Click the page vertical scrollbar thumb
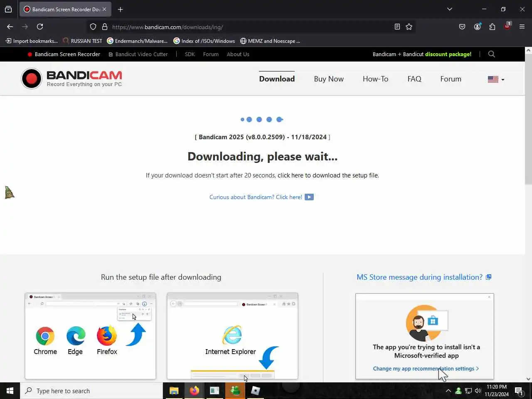Viewport: 532px width, 399px height. pyautogui.click(x=528, y=120)
